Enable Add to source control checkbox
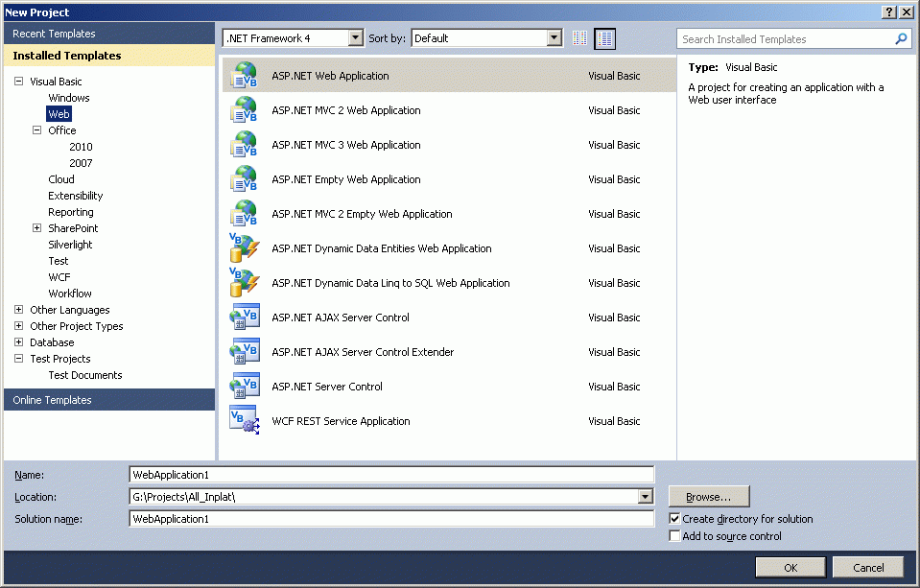The image size is (920, 588). point(674,536)
